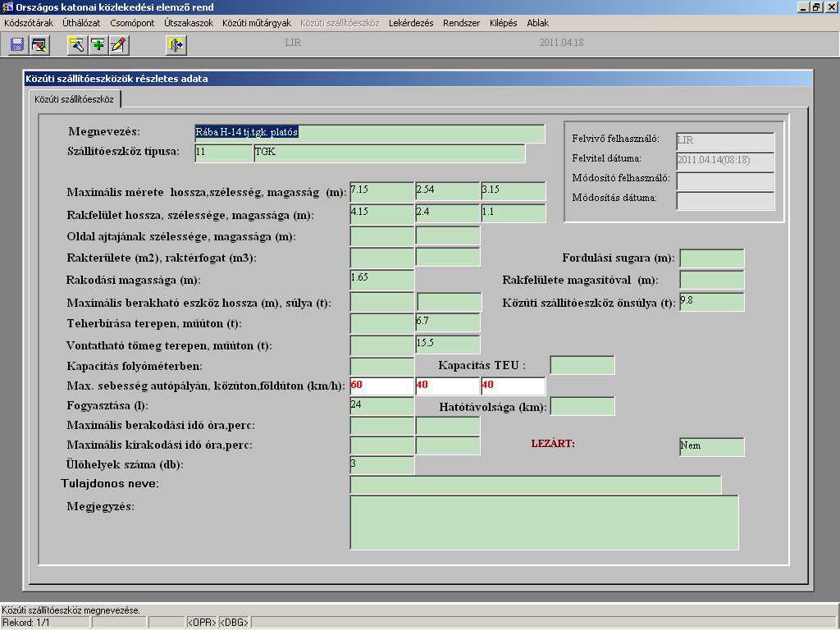Click the max unloading time hour field
The image size is (840, 630).
point(382,445)
